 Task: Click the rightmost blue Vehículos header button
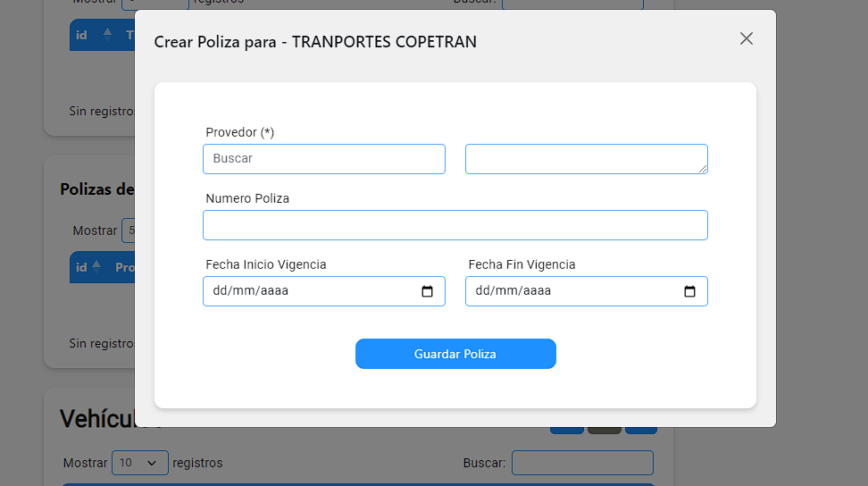641,430
